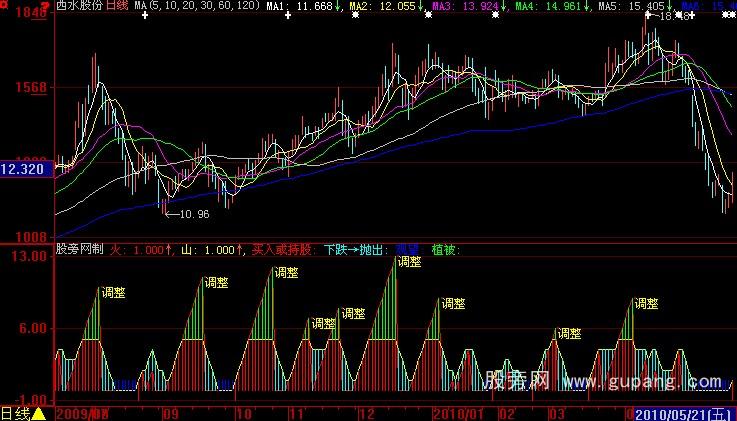Click the MA5: 15.405 value
This screenshot has height=421, width=737.
pos(631,6)
